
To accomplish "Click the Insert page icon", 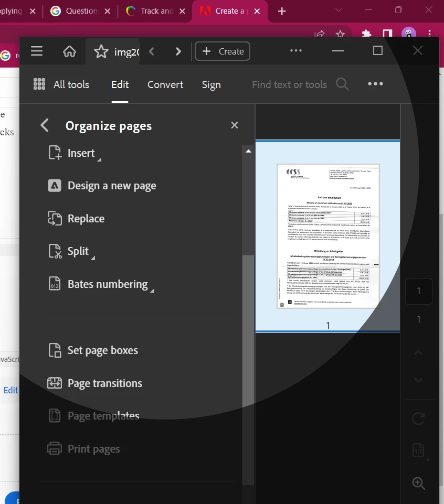I will click(x=55, y=153).
